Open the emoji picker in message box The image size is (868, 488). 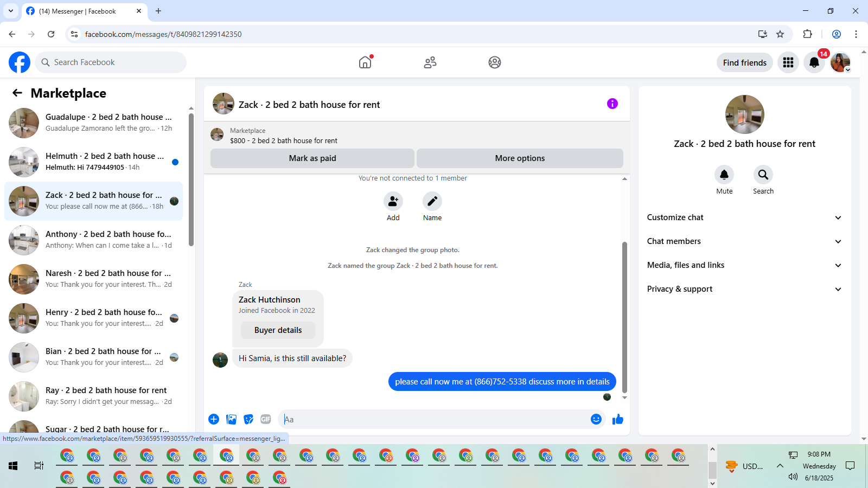[596, 419]
